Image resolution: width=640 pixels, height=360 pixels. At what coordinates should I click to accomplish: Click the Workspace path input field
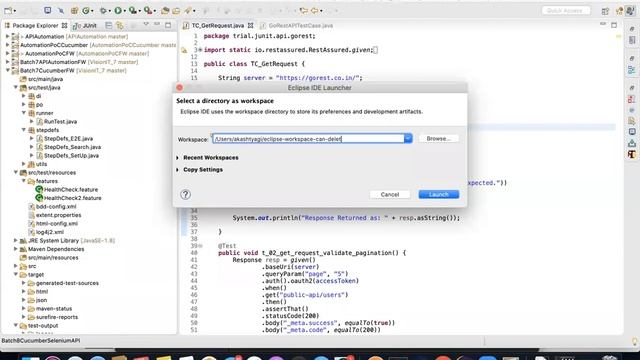pos(308,139)
